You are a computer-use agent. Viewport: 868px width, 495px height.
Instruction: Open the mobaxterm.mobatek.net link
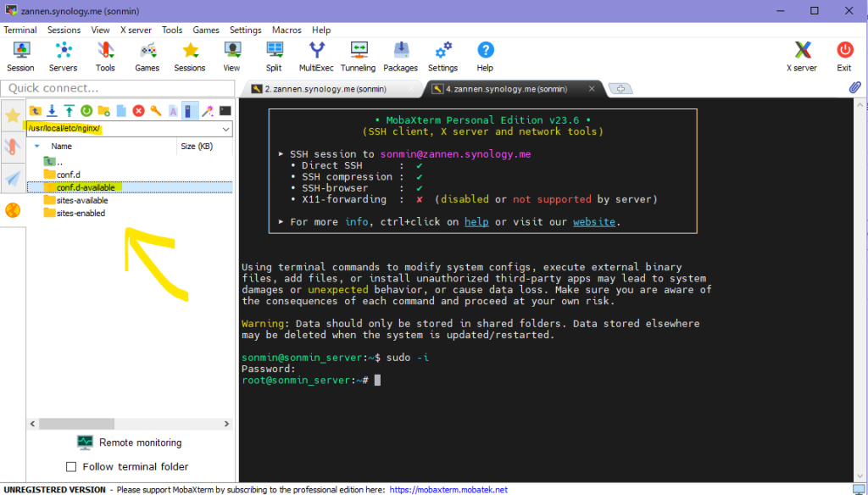(x=448, y=489)
